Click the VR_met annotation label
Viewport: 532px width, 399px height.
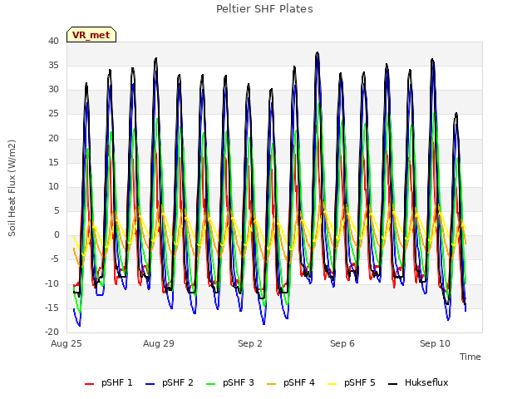[91, 35]
